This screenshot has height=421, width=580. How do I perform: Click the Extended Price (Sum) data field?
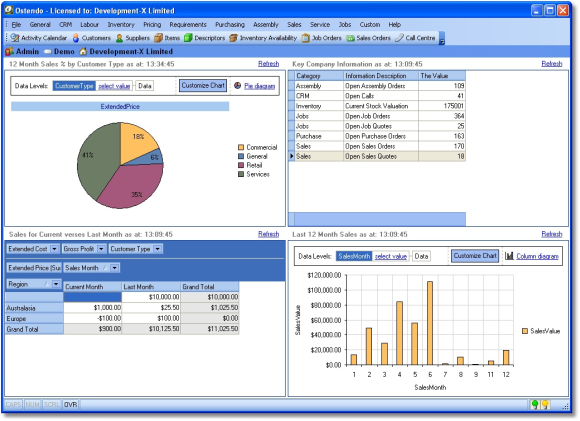34,268
